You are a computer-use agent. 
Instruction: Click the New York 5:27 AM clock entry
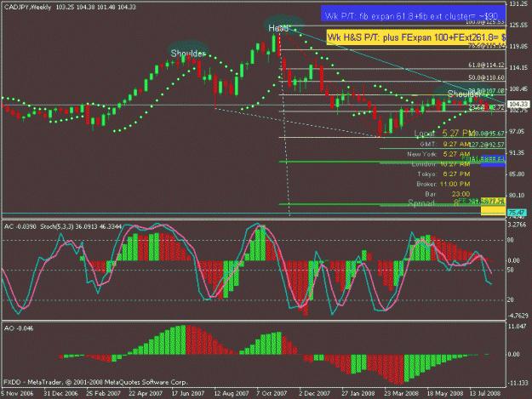pyautogui.click(x=438, y=154)
